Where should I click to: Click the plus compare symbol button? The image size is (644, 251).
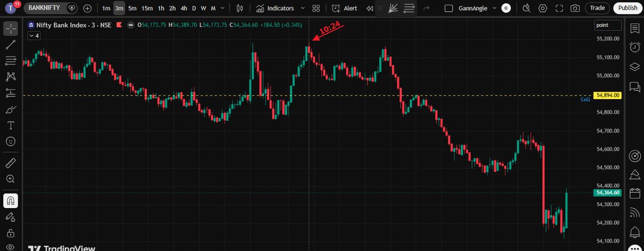point(87,9)
